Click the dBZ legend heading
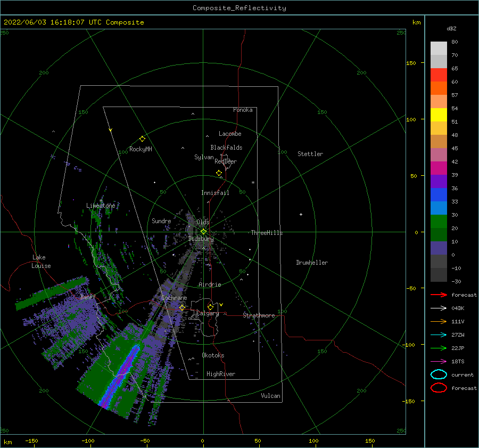This screenshot has width=479, height=448. pos(451,28)
